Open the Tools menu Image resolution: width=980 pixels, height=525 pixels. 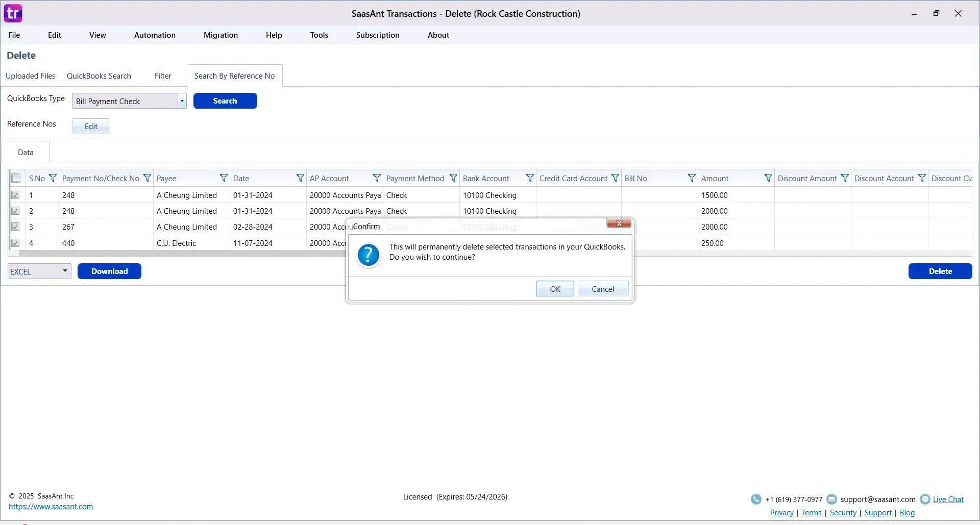(x=319, y=35)
